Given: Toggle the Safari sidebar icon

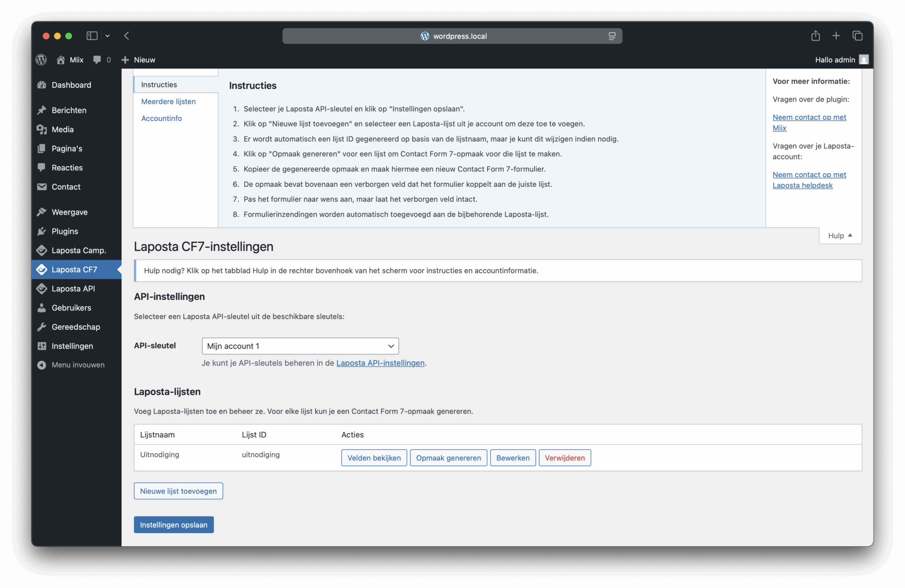Looking at the screenshot, I should (92, 36).
